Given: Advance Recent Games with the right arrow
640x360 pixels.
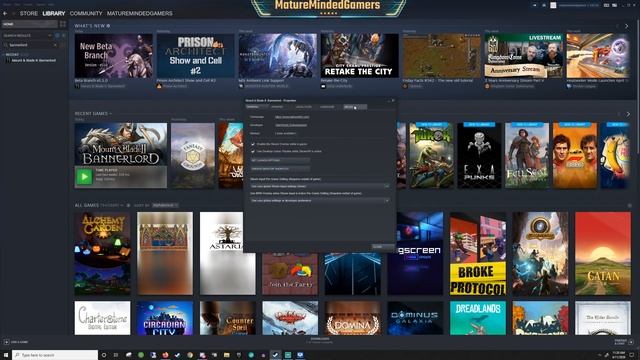Looking at the screenshot, I should pos(628,114).
